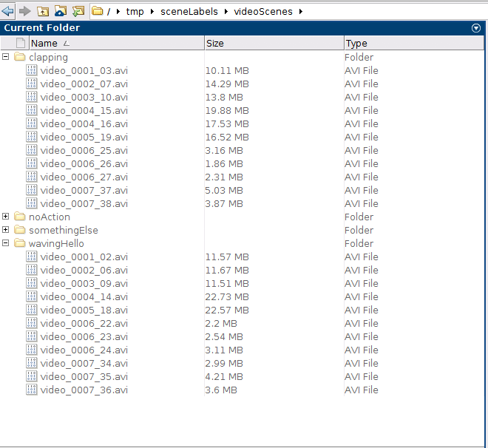Click the AVI icon of video_0004_15.avi
Viewport: 488px width, 448px height.
pos(31,110)
